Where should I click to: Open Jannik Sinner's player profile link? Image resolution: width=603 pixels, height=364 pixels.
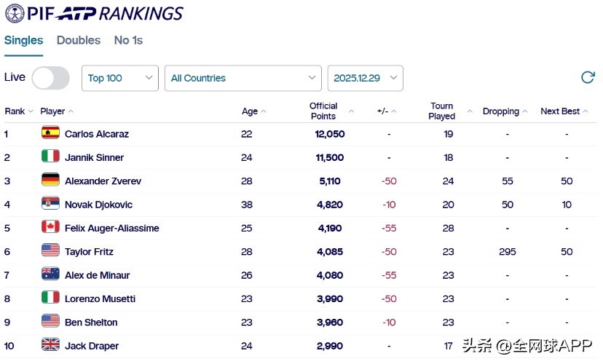click(x=94, y=157)
